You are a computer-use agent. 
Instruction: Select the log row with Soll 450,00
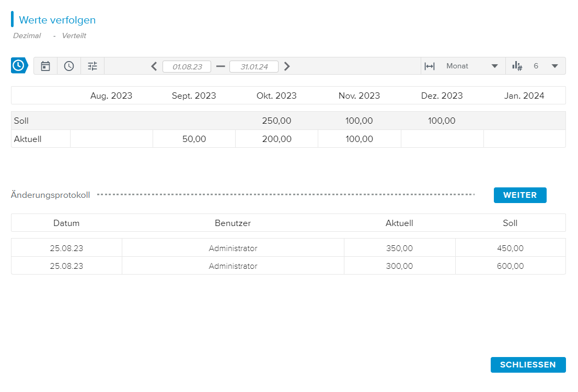point(288,248)
